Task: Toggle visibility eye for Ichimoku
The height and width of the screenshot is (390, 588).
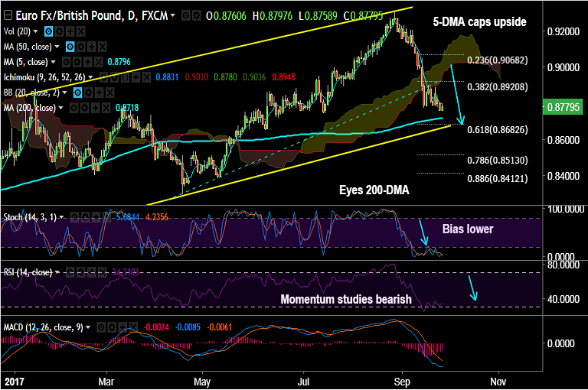Action: (103, 77)
